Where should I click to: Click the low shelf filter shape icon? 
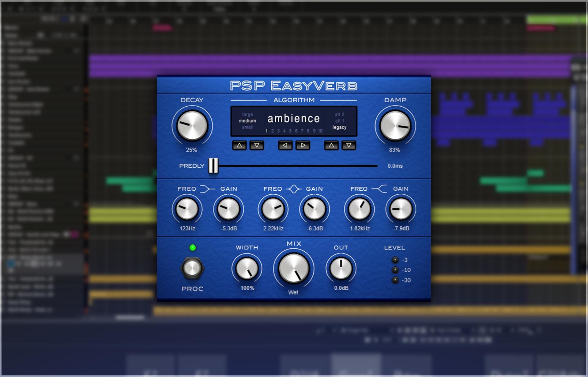pos(208,189)
